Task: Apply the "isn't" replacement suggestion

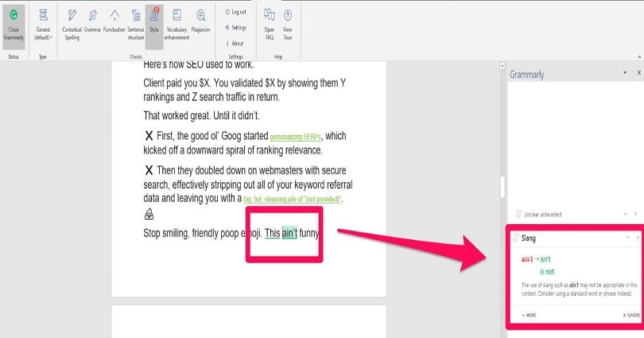Action: pos(545,259)
